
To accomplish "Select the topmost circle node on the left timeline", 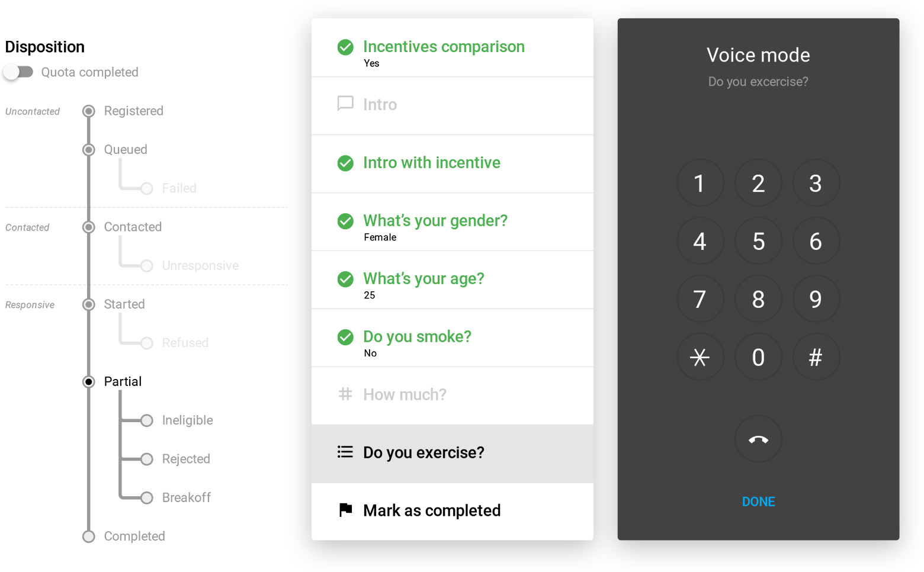I will point(89,111).
